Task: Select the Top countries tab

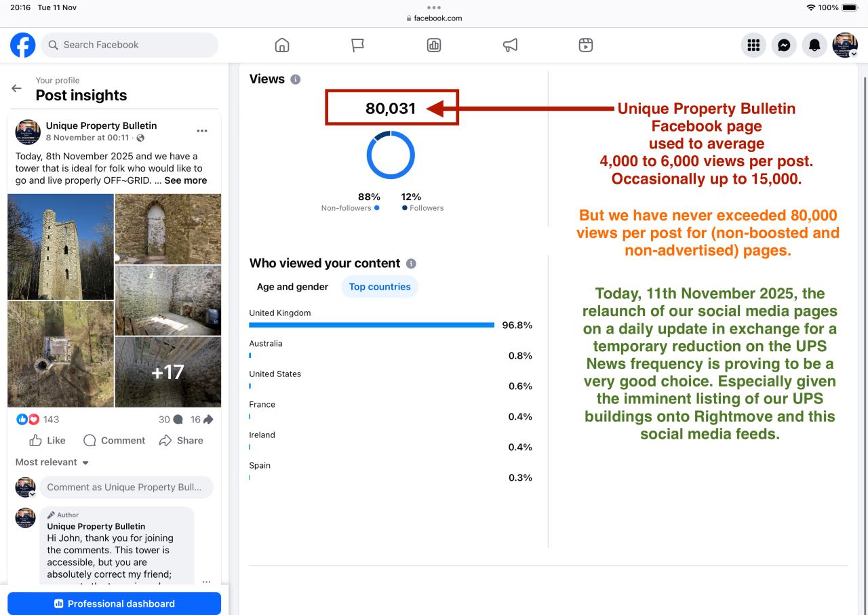Action: point(380,287)
